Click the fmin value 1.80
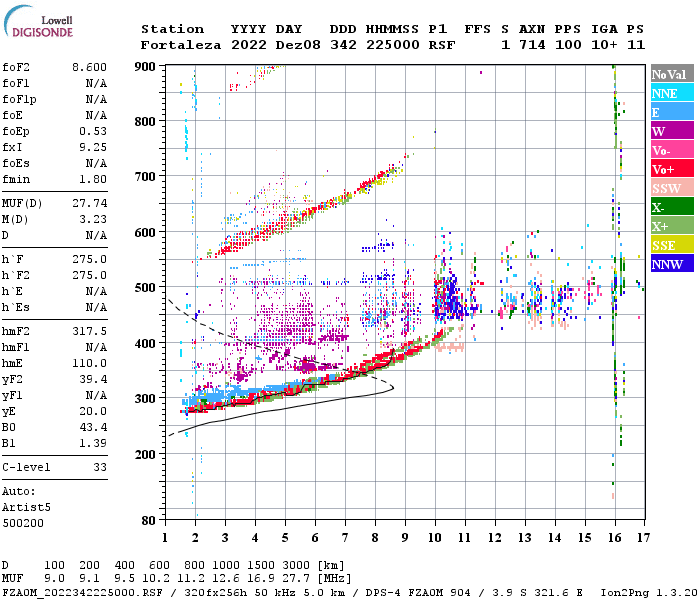 (93, 179)
